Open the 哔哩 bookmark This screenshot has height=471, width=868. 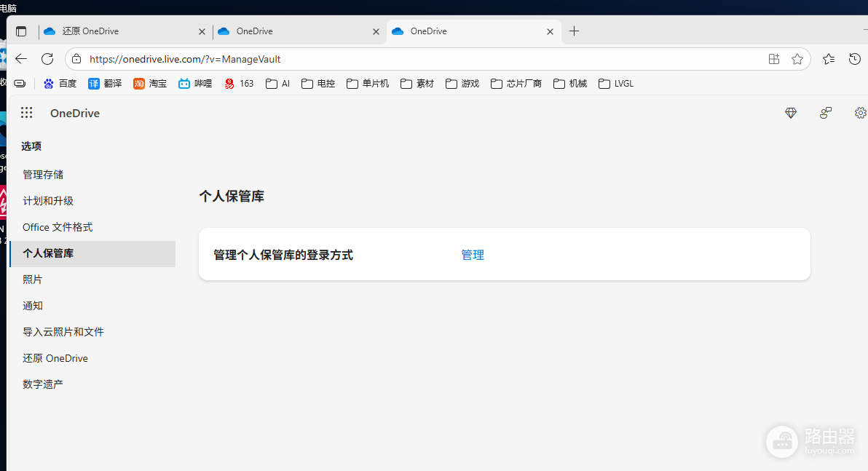tap(195, 84)
